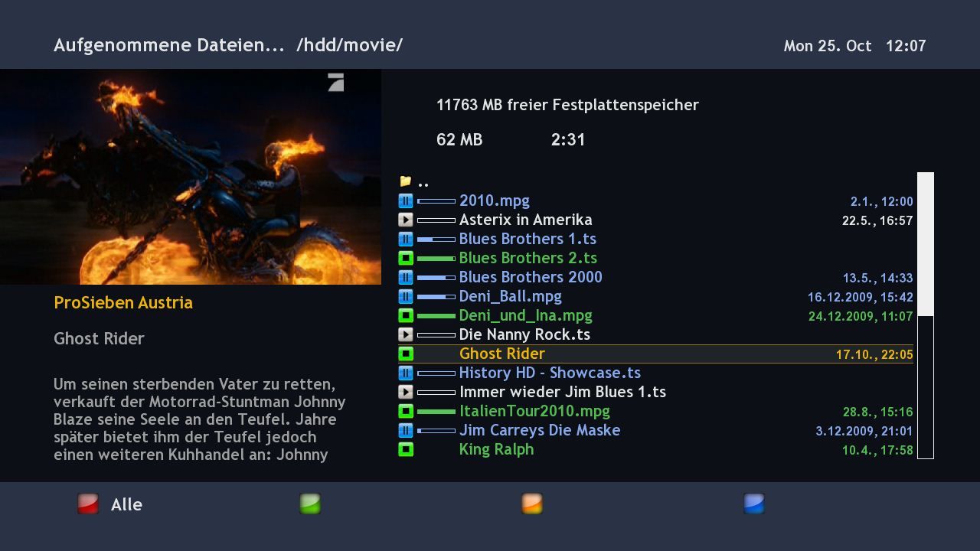Click the pause icon beside History HD - Showcase.ts
The height and width of the screenshot is (551, 980).
[406, 373]
